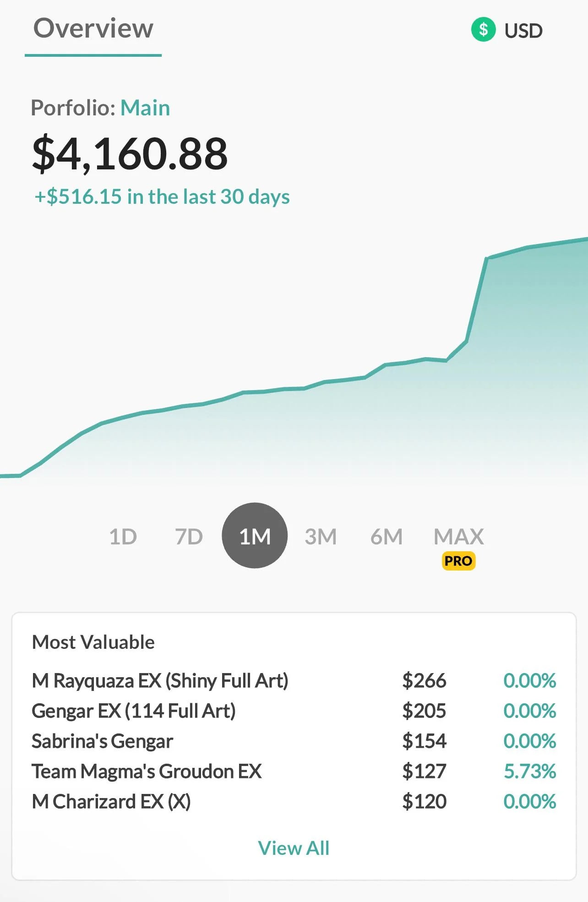Open the USD currency selector
This screenshot has height=902, width=588.
tap(523, 31)
